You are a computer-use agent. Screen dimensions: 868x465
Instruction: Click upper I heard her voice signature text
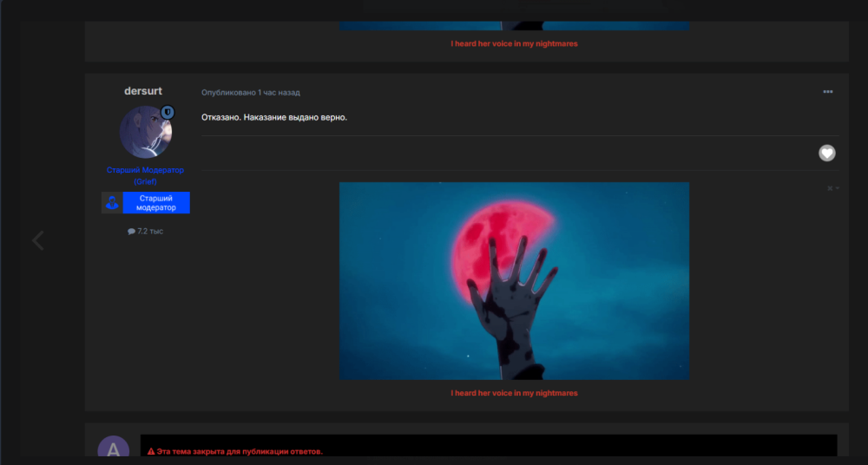(x=514, y=43)
